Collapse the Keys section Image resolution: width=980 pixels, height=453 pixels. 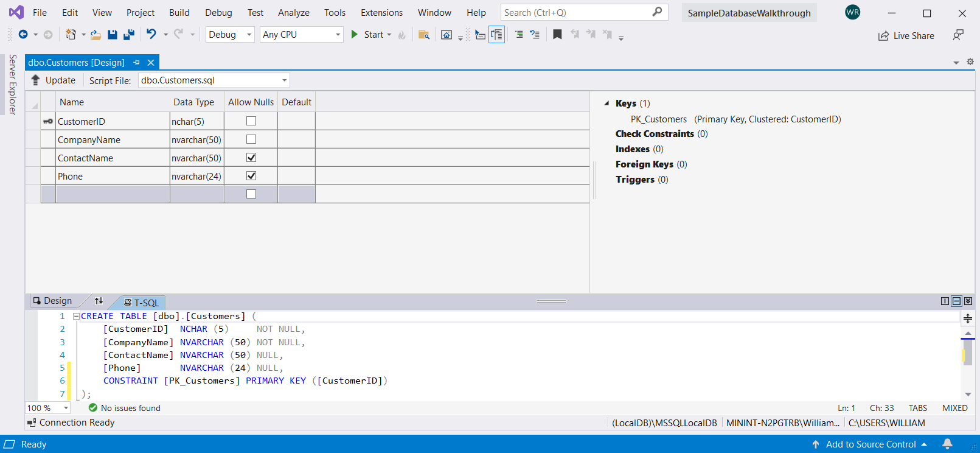click(606, 104)
